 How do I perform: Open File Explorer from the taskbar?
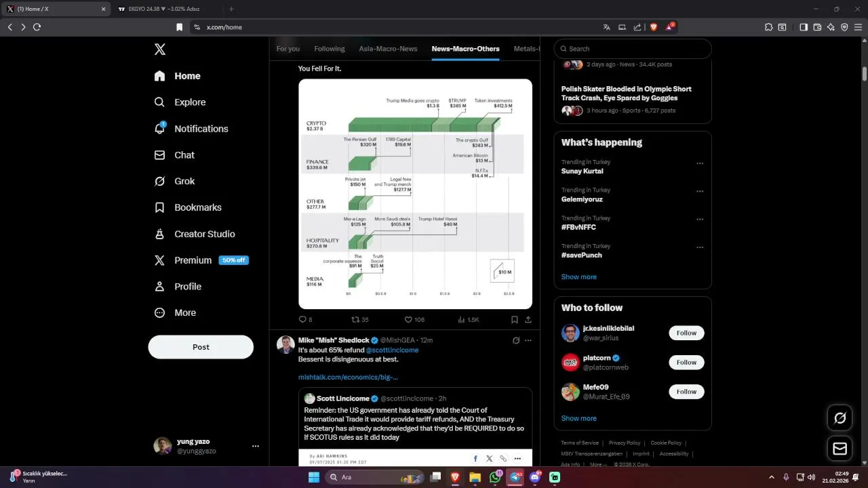(475, 477)
